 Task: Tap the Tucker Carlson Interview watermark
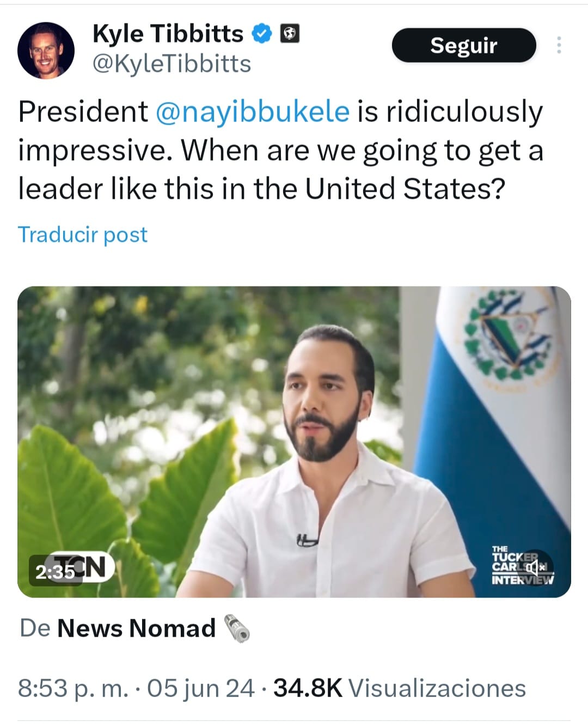[x=522, y=565]
